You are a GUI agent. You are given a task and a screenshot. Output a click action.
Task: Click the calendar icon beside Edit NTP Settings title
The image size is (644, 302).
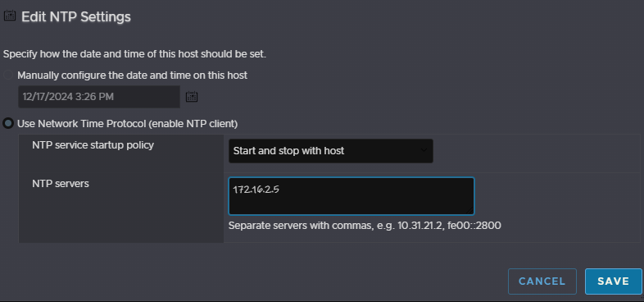(10, 16)
